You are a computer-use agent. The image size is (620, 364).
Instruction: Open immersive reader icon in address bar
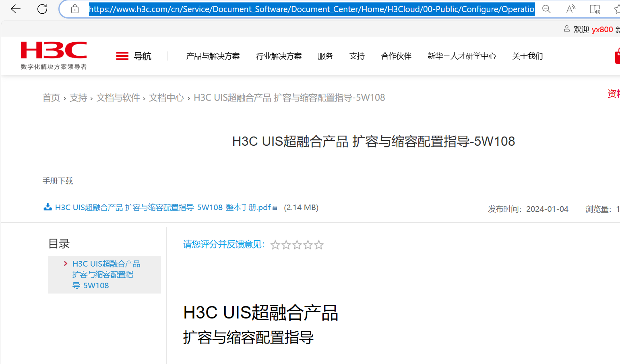tap(595, 9)
